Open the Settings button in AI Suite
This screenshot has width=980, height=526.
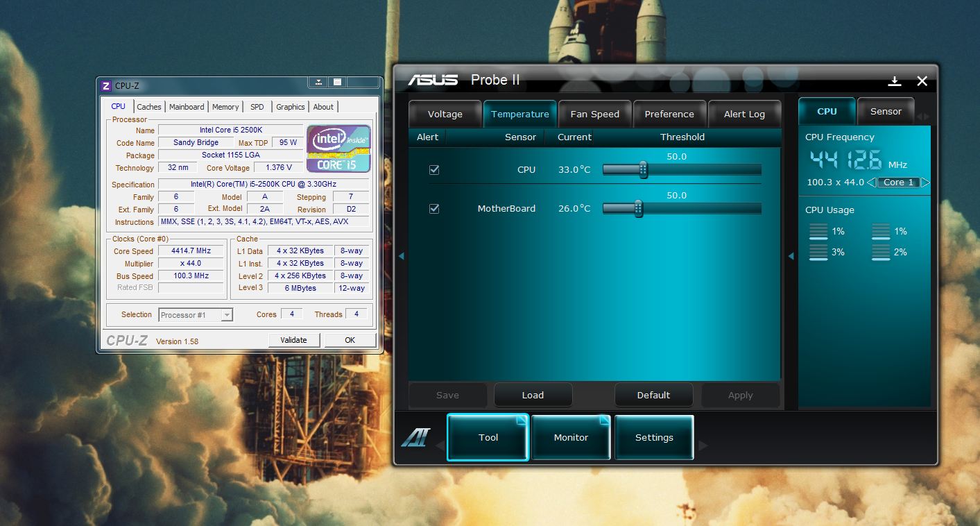point(654,437)
